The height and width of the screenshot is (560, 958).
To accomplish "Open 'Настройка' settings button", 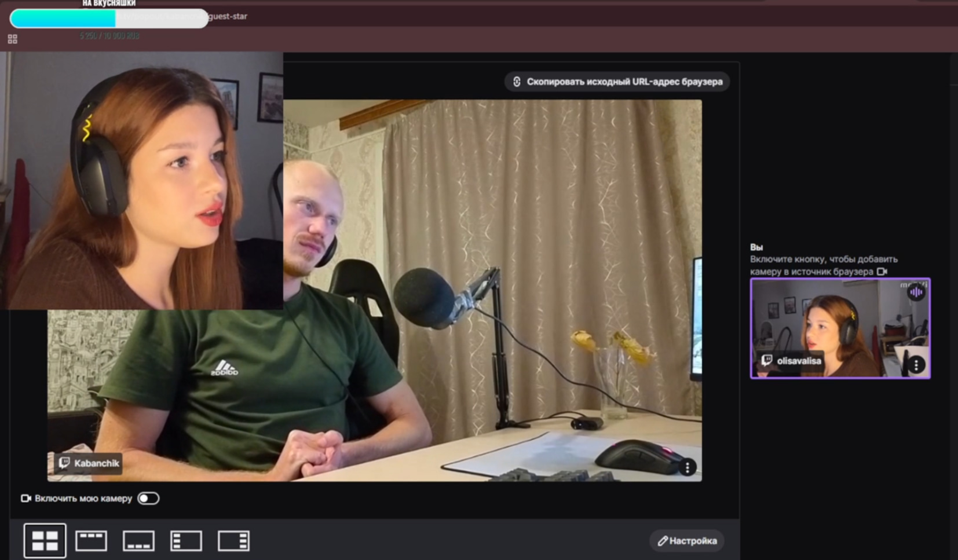I will [687, 541].
